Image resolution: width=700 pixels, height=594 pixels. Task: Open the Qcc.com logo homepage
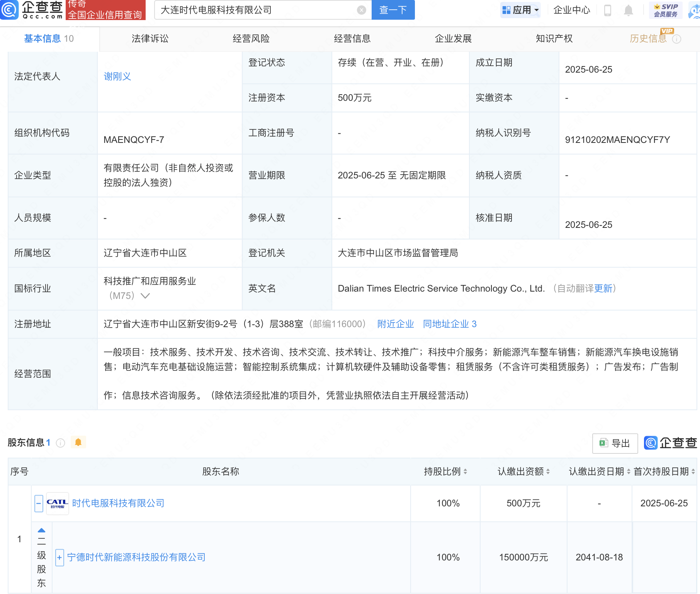[32, 10]
